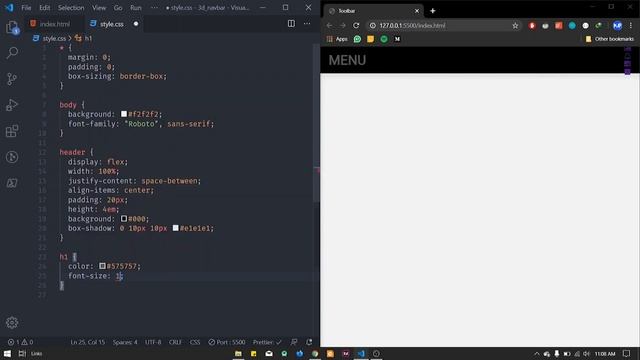640x360 pixels.
Task: Open the File menu
Action: (26, 7)
